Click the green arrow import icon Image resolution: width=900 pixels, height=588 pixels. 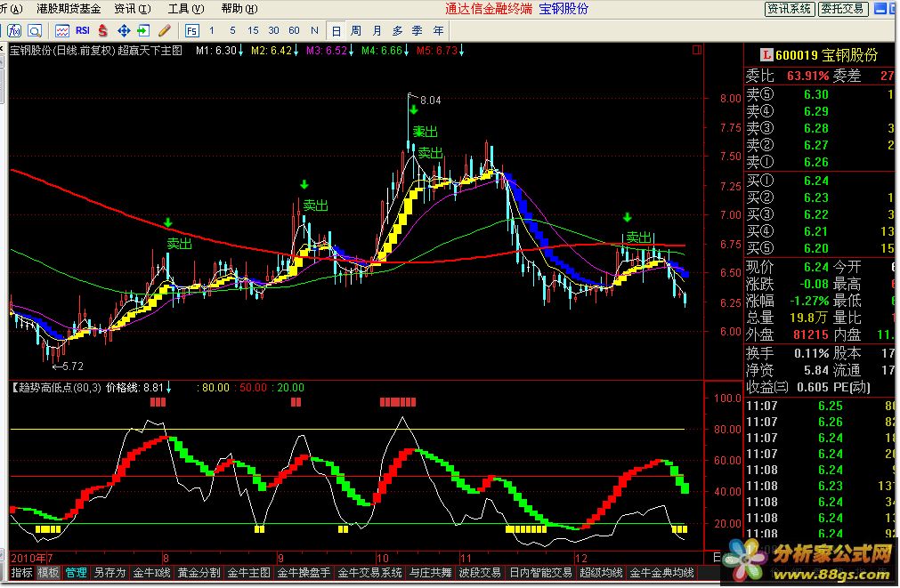pos(143,31)
